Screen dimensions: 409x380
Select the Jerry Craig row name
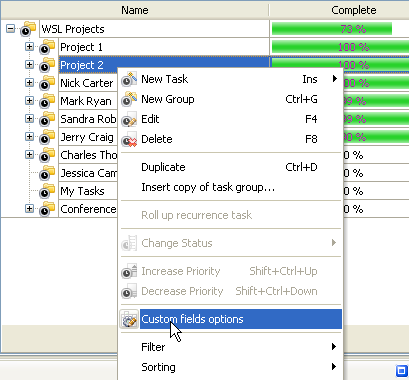point(87,137)
